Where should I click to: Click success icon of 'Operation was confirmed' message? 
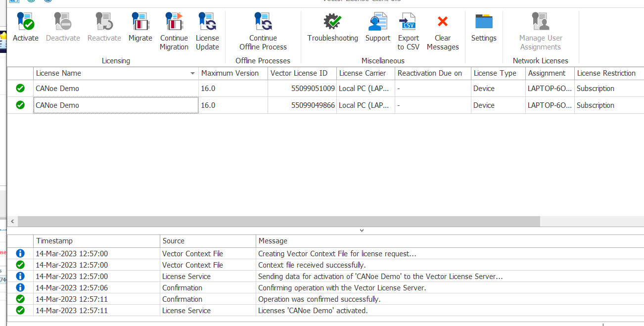pos(20,299)
